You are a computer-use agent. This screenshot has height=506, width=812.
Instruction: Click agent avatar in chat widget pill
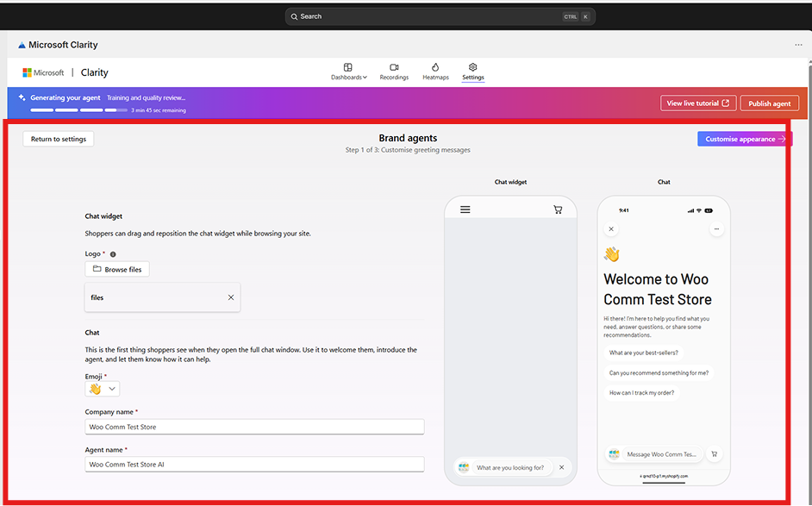(x=464, y=467)
